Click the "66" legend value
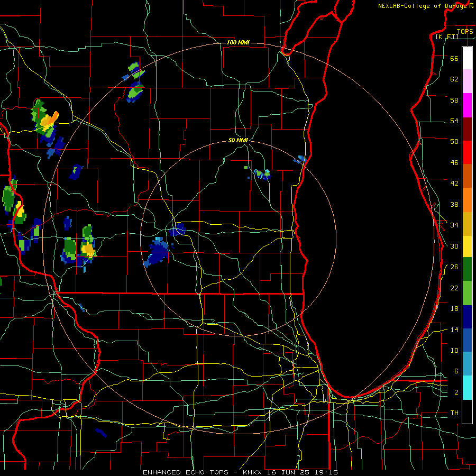The height and width of the screenshot is (476, 476). pyautogui.click(x=454, y=58)
